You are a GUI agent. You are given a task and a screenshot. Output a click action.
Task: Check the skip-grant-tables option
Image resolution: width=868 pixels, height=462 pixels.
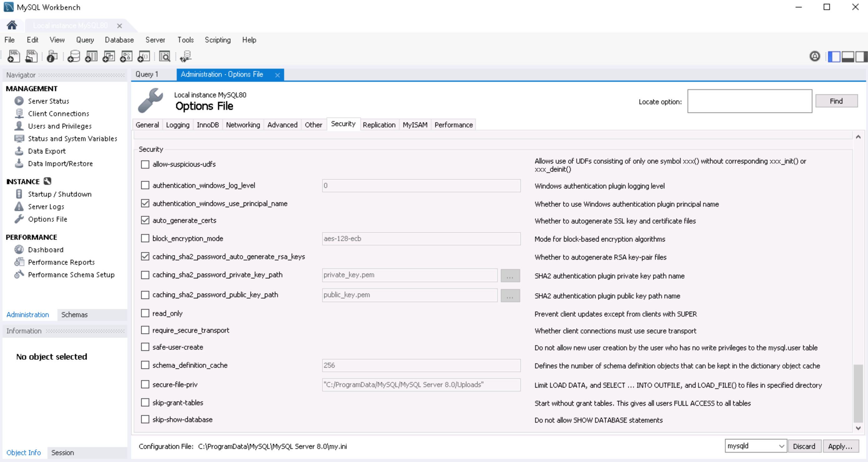click(145, 402)
